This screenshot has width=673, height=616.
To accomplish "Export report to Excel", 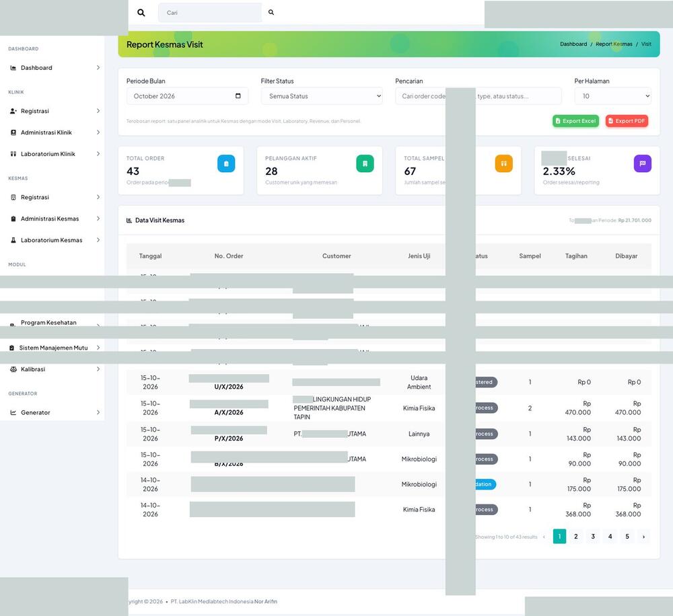I will click(575, 121).
